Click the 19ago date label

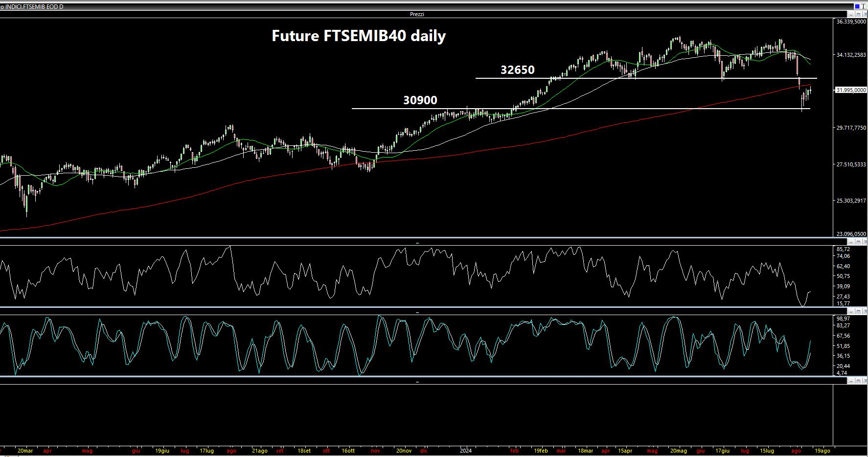(x=822, y=451)
